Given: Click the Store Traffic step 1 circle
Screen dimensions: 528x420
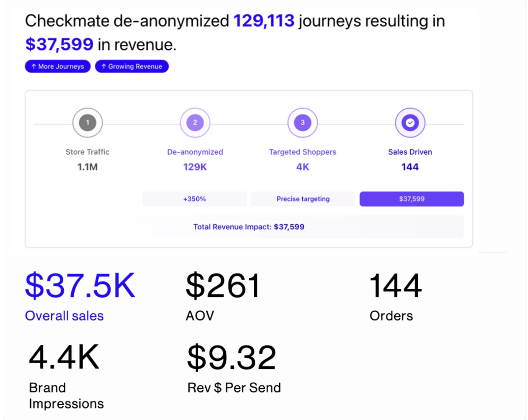Looking at the screenshot, I should [88, 123].
